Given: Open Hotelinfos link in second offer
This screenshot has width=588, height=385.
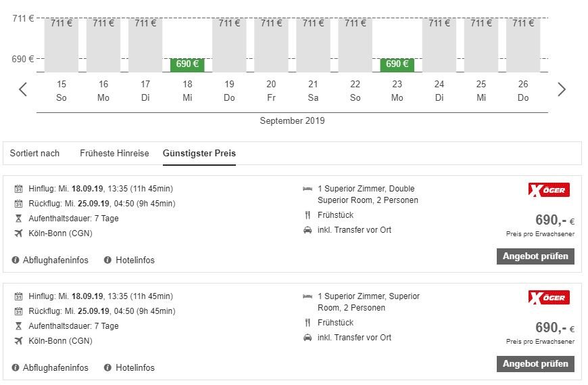Looking at the screenshot, I should coord(134,368).
